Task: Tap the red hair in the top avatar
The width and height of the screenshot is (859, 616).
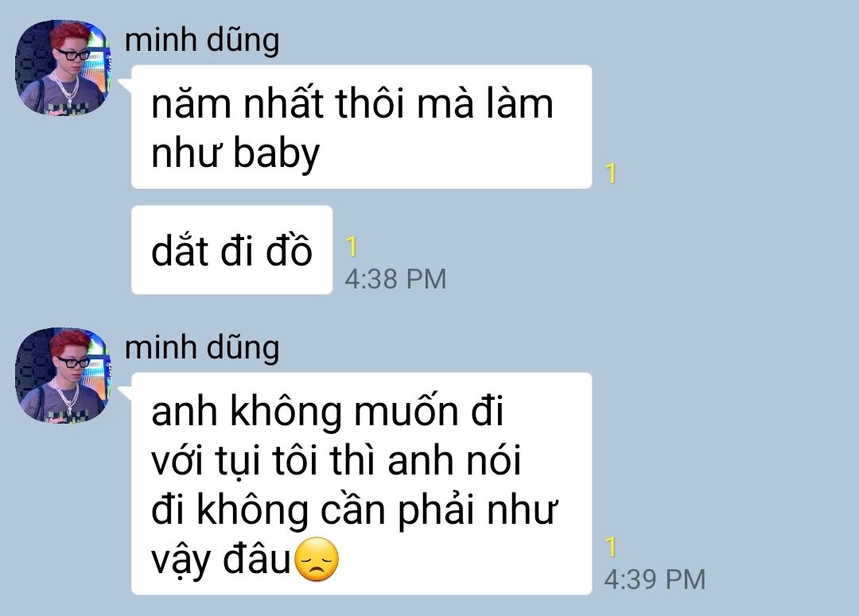Action: coord(68,34)
